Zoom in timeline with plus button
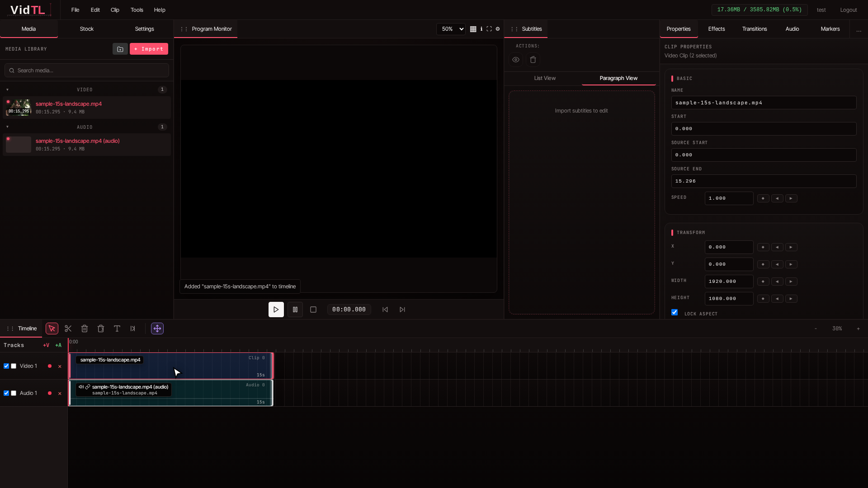868x488 pixels. point(858,328)
